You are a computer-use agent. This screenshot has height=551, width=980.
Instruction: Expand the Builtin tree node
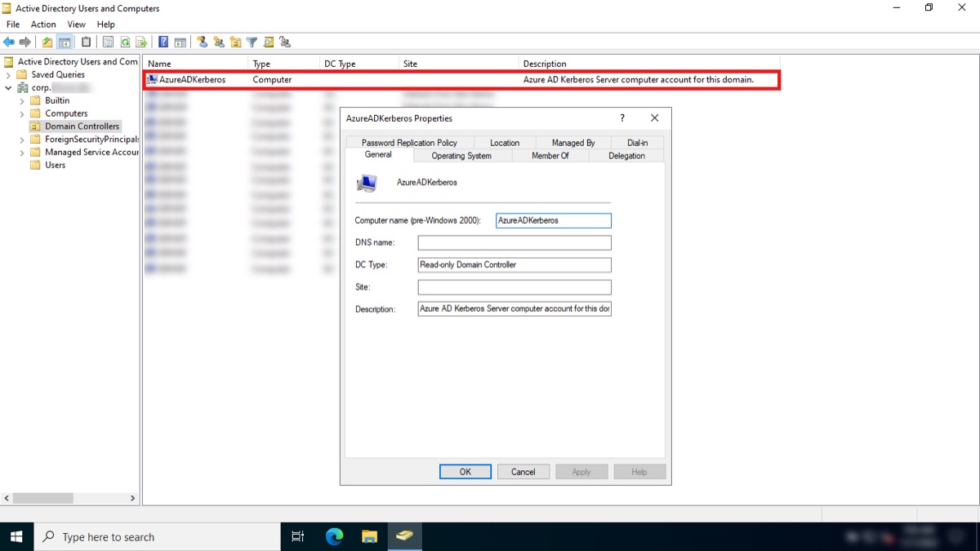pyautogui.click(x=22, y=100)
